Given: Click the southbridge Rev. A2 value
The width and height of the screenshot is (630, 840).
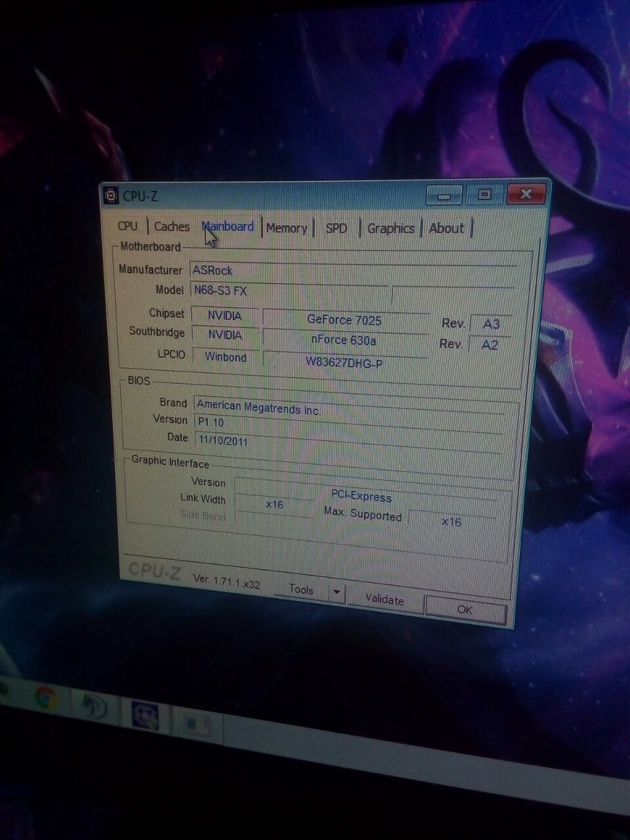Looking at the screenshot, I should tap(490, 345).
